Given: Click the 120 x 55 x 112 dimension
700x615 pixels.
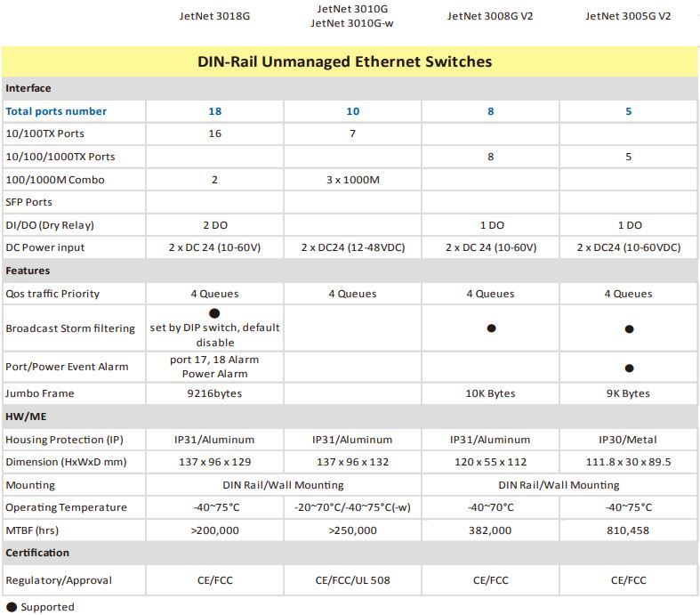Looking at the screenshot, I should point(491,462).
